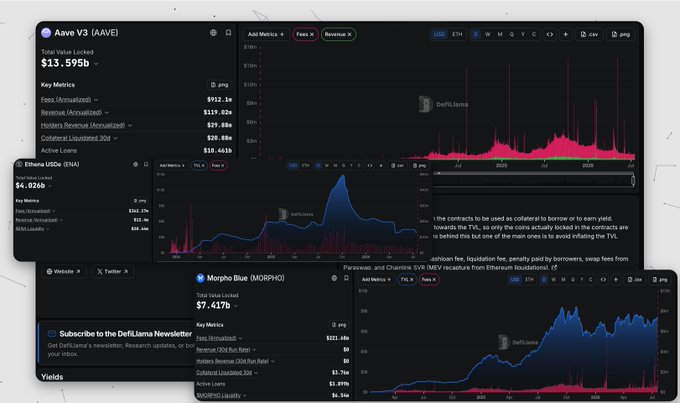This screenshot has width=680, height=403.
Task: Expand Aave Revenue (Annualized) row
Action: point(107,113)
